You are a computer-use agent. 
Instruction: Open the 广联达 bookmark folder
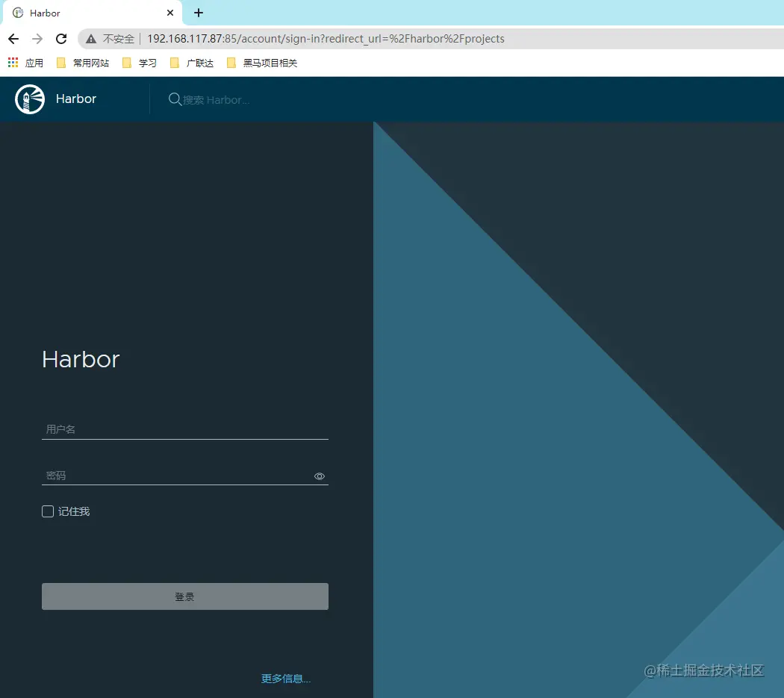pos(192,63)
